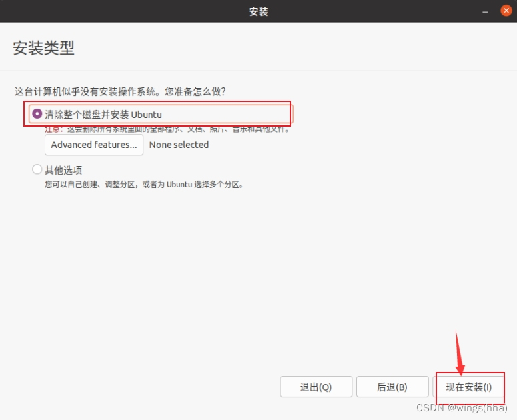
Task: Click 现在安装(I) to install now
Action: [x=468, y=387]
